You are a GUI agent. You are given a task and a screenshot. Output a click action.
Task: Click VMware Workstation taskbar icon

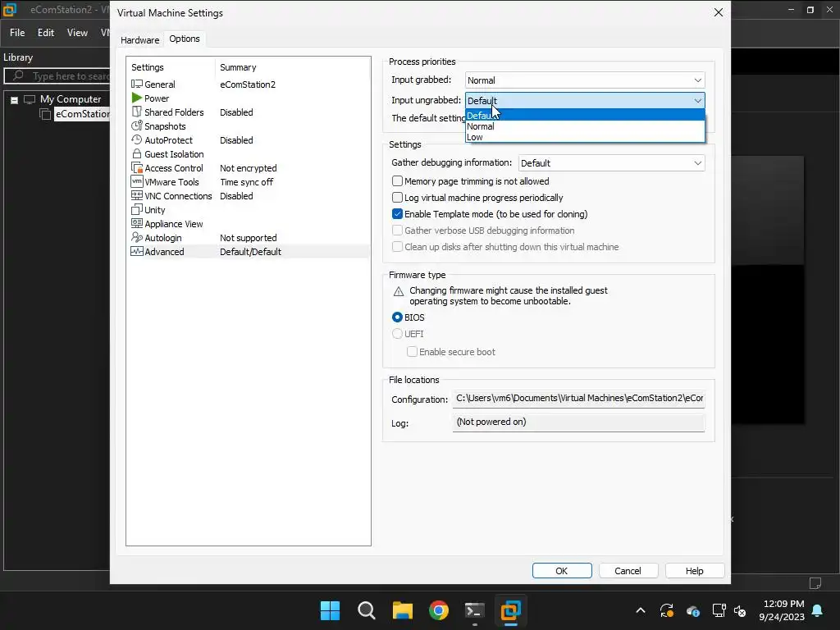tap(510, 610)
